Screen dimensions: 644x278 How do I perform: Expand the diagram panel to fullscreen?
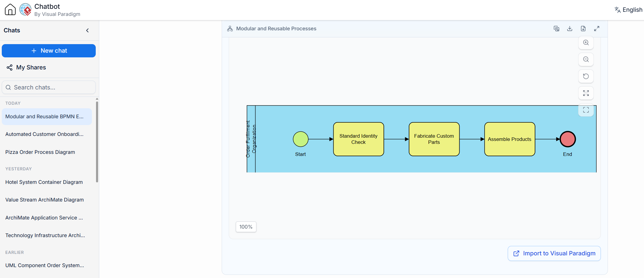click(x=597, y=29)
